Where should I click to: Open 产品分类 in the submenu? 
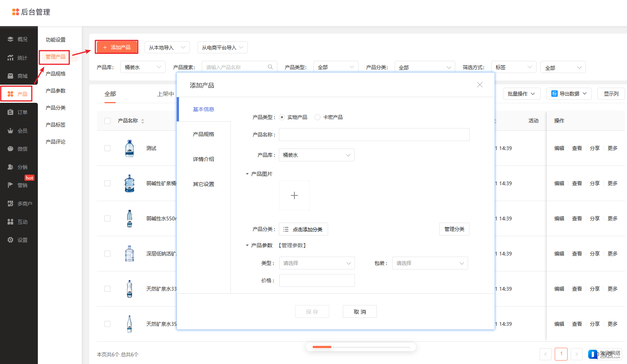tap(56, 108)
